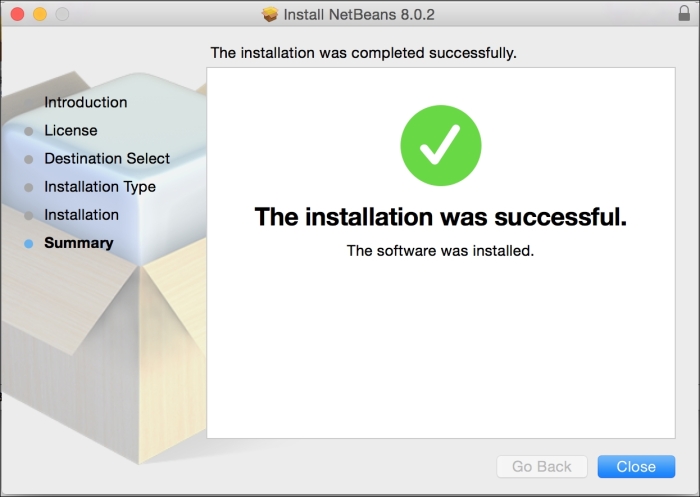Click the lock icon in the title bar
Viewport: 700px width, 497px height.
click(684, 13)
